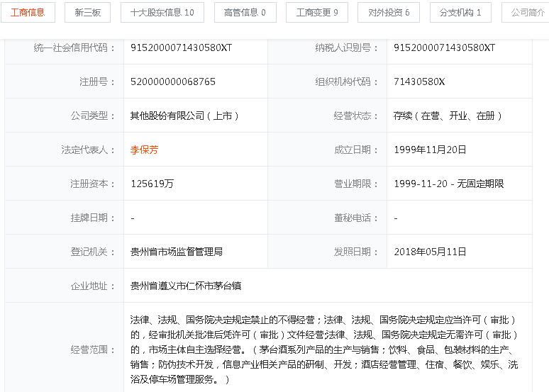Screen dimensions: 549x392
Task: Click the 发照日期 label
Action: click(x=356, y=252)
